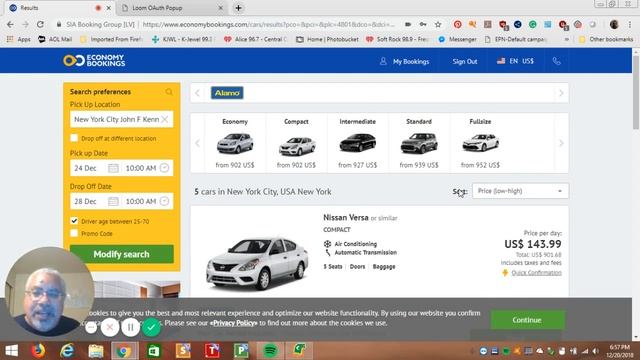Open the phone contact icon in header
640x360 pixels.
coord(556,61)
